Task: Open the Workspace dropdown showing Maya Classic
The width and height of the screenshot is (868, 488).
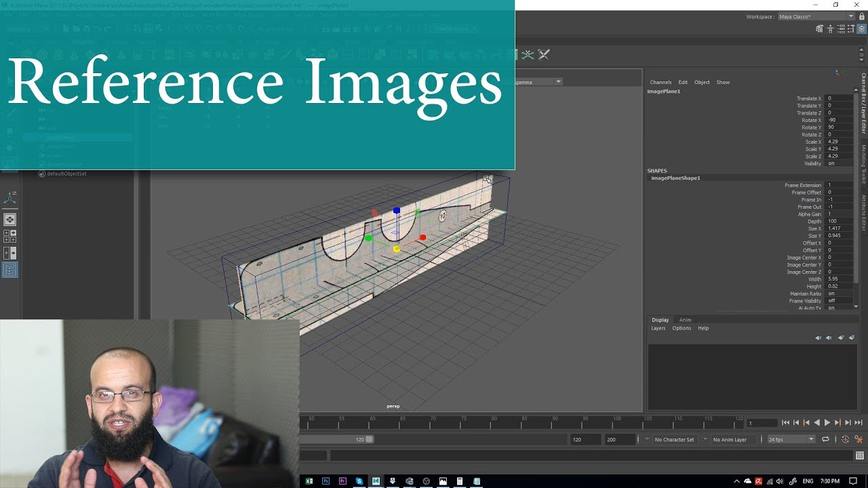Action: pos(816,16)
